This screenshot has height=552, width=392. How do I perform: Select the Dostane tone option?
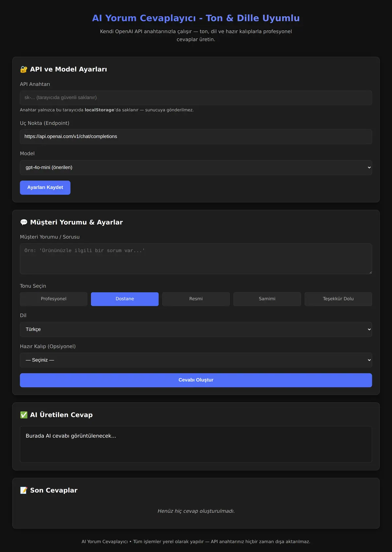coord(125,299)
